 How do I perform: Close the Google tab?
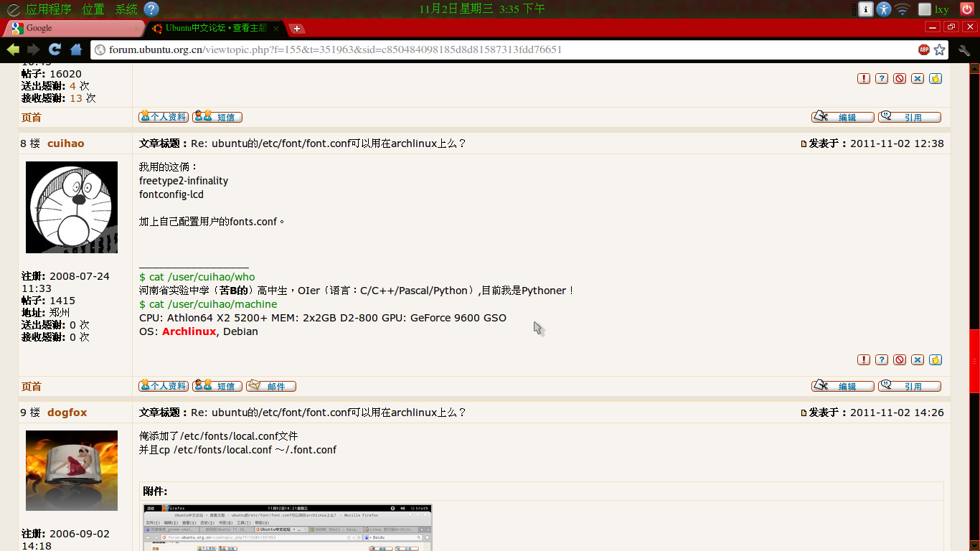[x=137, y=29]
